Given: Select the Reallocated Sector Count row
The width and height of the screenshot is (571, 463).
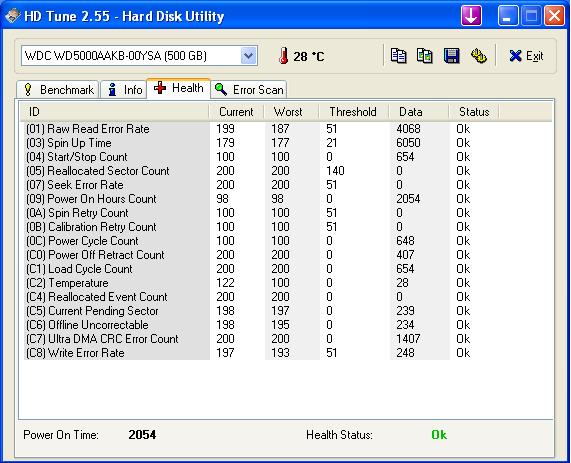Looking at the screenshot, I should 248,171.
